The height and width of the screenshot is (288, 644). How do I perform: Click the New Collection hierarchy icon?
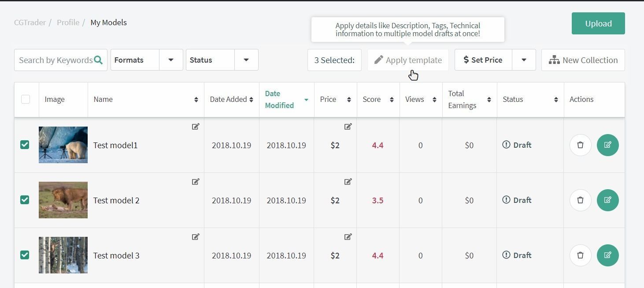pos(555,60)
